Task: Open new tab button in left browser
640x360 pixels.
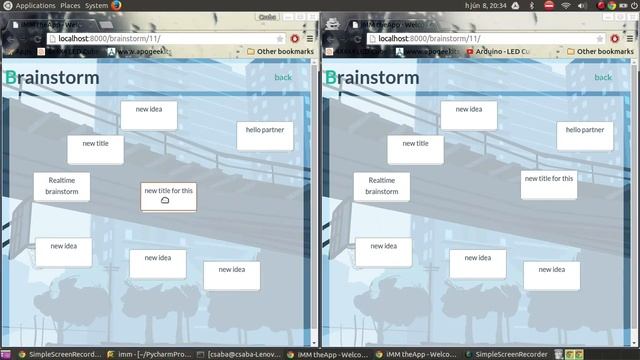Action: (x=106, y=25)
